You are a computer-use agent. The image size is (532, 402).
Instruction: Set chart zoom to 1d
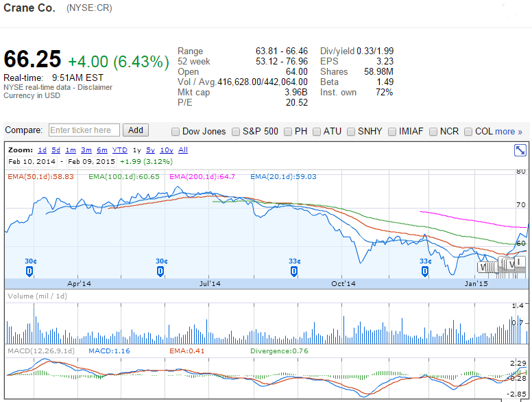point(42,150)
